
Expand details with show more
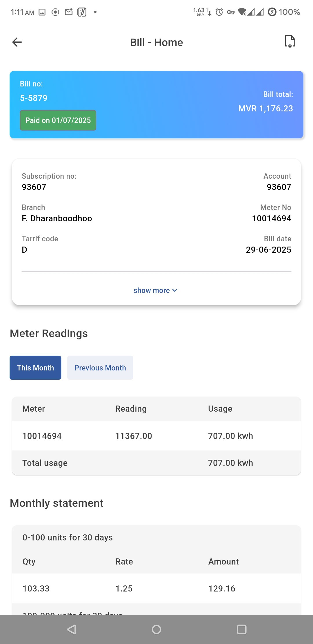point(152,290)
